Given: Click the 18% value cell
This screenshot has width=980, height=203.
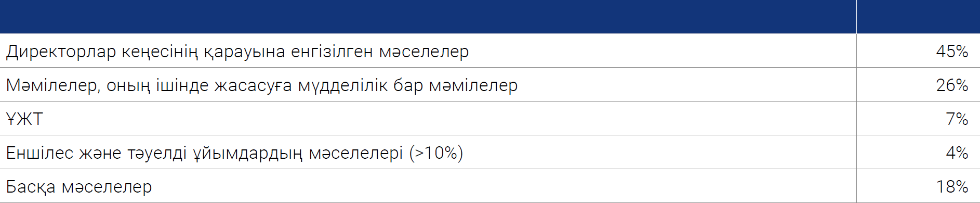Looking at the screenshot, I should tap(918, 186).
